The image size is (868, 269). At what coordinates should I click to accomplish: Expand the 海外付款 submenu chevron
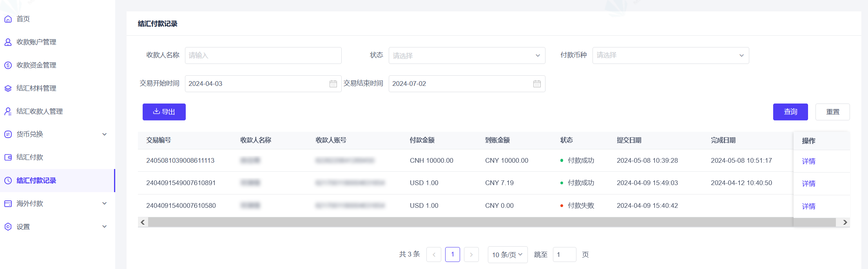point(105,204)
